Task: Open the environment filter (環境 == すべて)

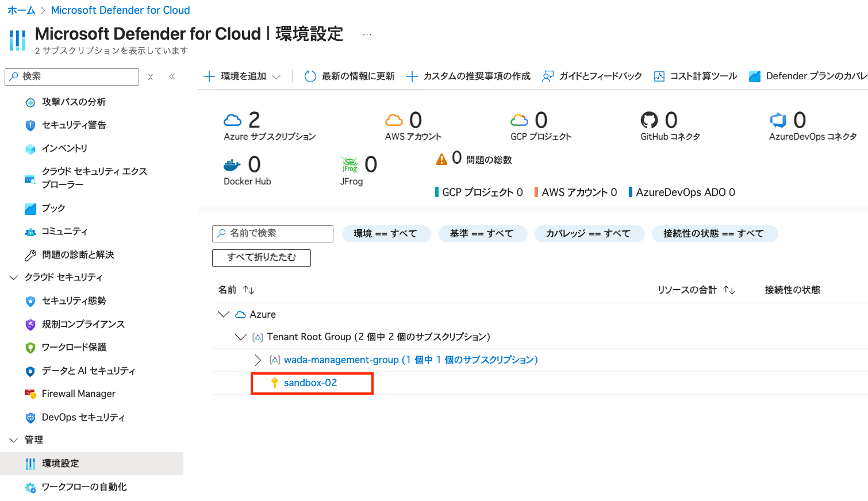Action: click(386, 234)
